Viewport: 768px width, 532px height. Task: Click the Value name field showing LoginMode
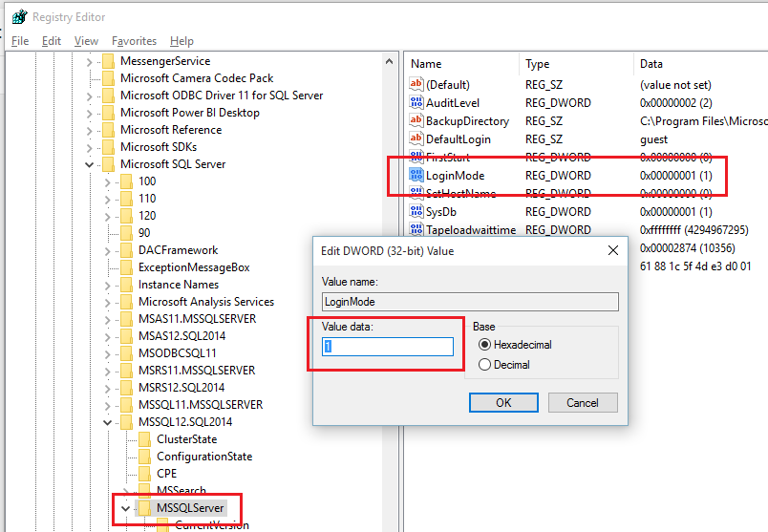tap(470, 302)
